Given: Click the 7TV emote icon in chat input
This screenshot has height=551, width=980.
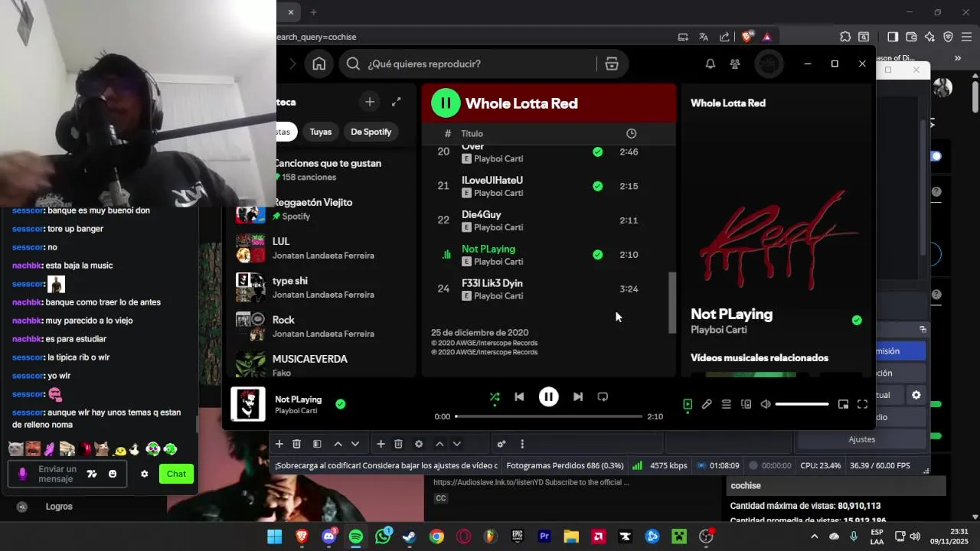Looking at the screenshot, I should click(x=92, y=474).
